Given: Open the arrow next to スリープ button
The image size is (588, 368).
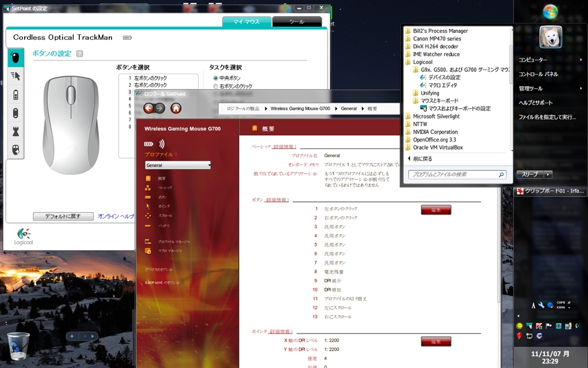Looking at the screenshot, I should pos(548,174).
